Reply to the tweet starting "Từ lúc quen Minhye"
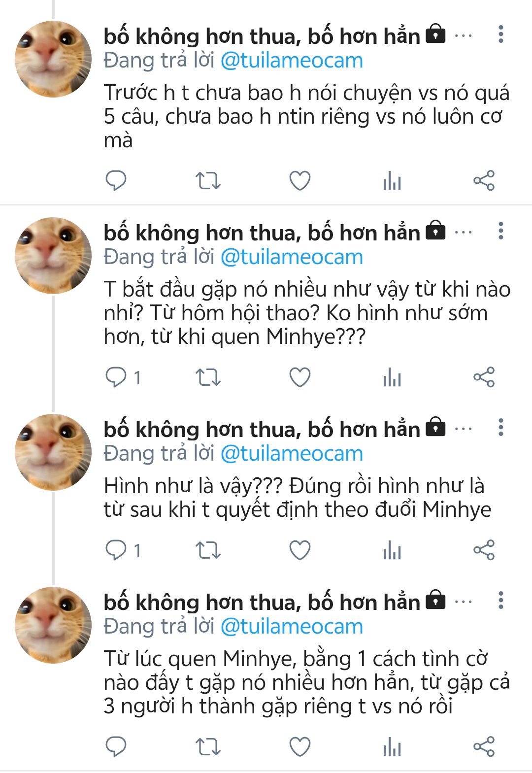This screenshot has width=532, height=773. pyautogui.click(x=116, y=746)
